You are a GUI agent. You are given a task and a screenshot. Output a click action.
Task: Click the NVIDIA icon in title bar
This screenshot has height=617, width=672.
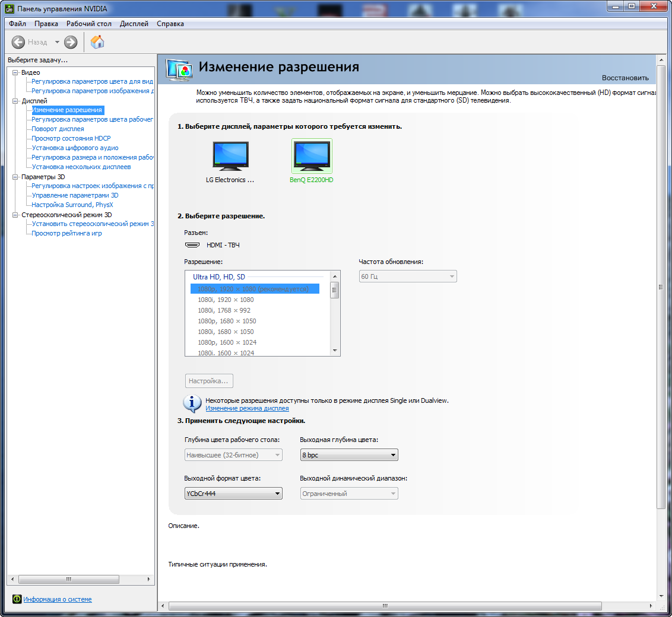(x=9, y=8)
